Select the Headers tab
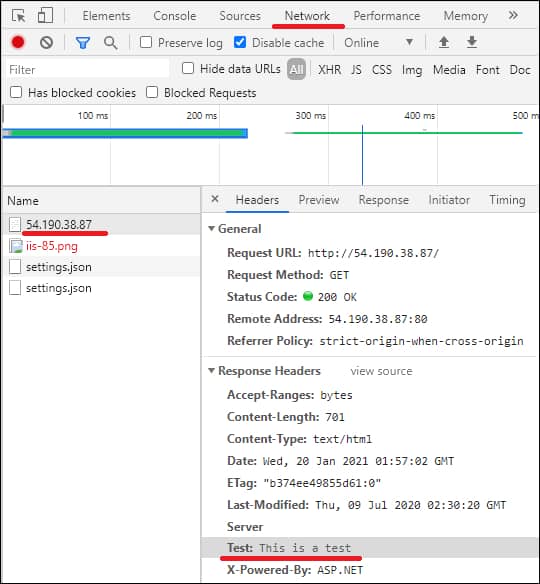The image size is (540, 584). (x=257, y=200)
